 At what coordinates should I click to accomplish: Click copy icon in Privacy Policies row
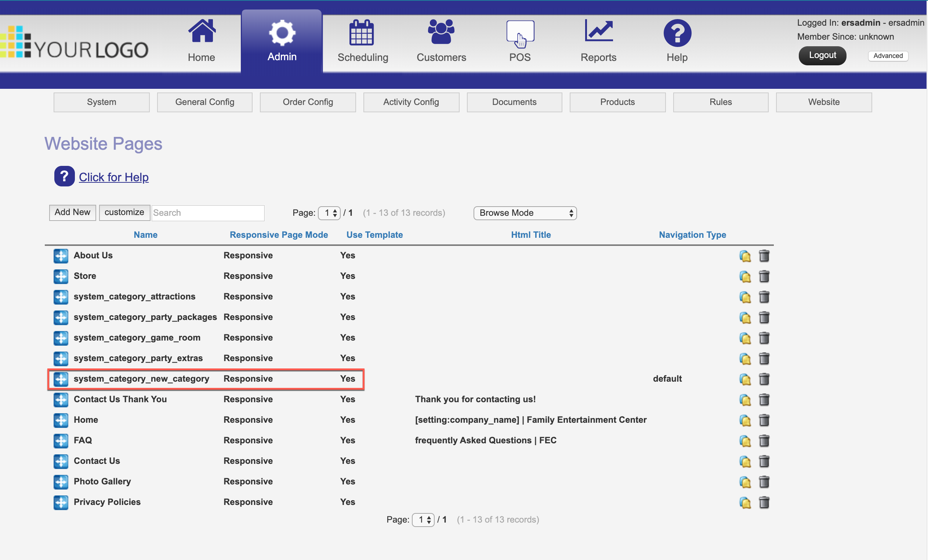tap(745, 503)
